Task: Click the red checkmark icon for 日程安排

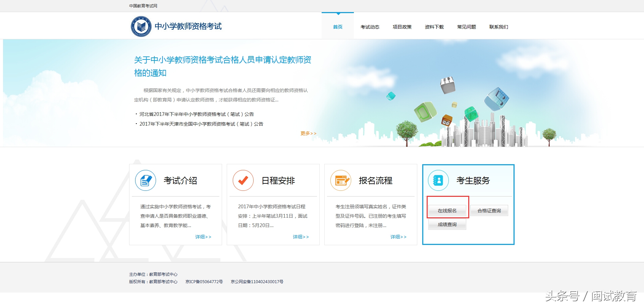Action: tap(243, 180)
